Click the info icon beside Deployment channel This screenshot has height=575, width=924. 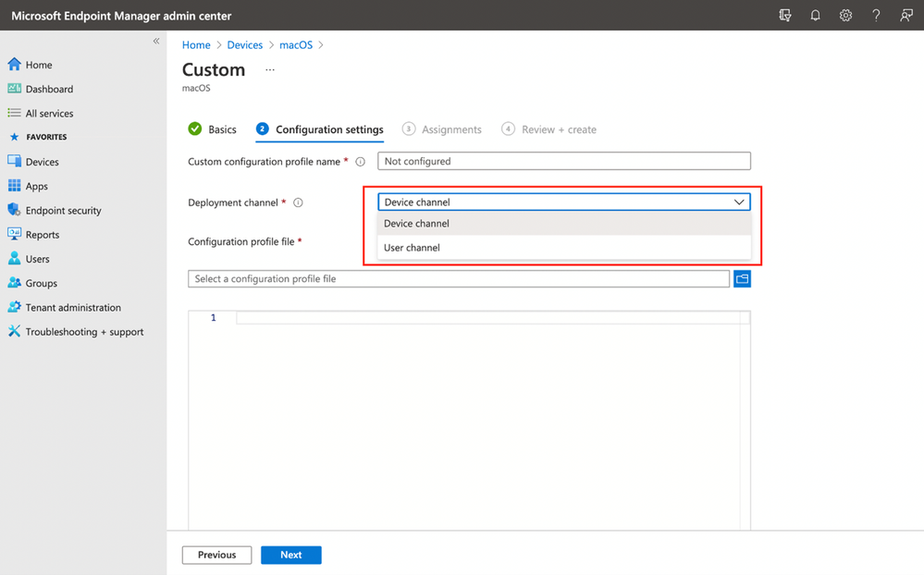pos(298,202)
